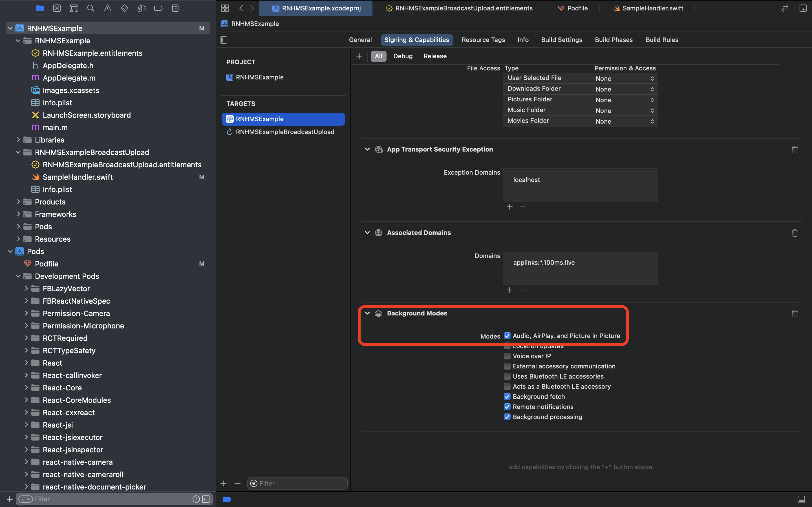Viewport: 812px width, 507px height.
Task: Switch to the Build Settings tab
Action: coord(561,39)
